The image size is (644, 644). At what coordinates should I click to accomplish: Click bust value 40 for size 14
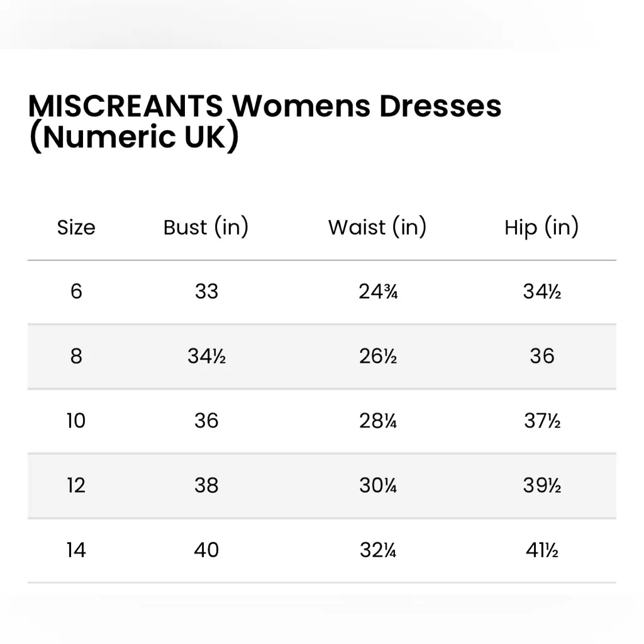tap(206, 550)
